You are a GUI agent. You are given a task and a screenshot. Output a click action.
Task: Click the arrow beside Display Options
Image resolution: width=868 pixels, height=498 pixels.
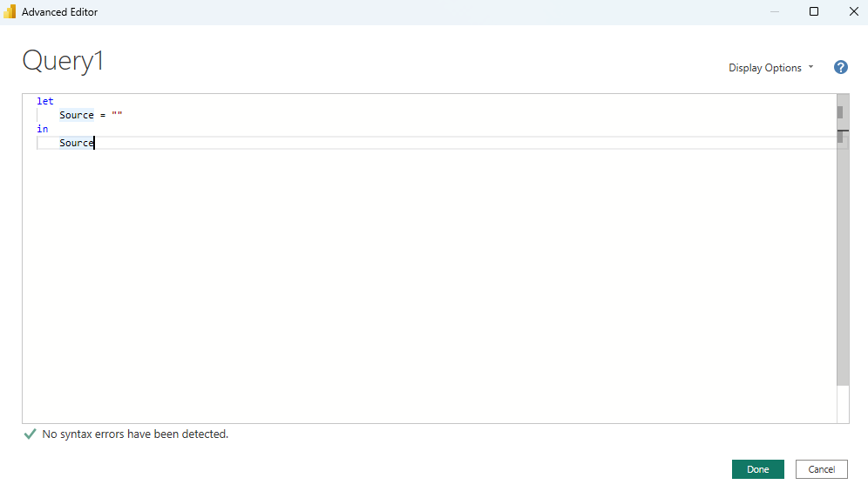coord(810,67)
